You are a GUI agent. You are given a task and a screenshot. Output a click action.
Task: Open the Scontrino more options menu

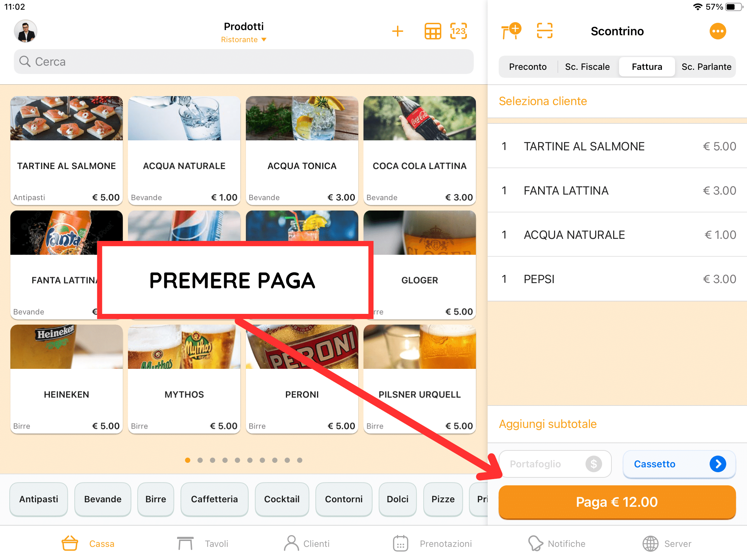click(x=718, y=31)
